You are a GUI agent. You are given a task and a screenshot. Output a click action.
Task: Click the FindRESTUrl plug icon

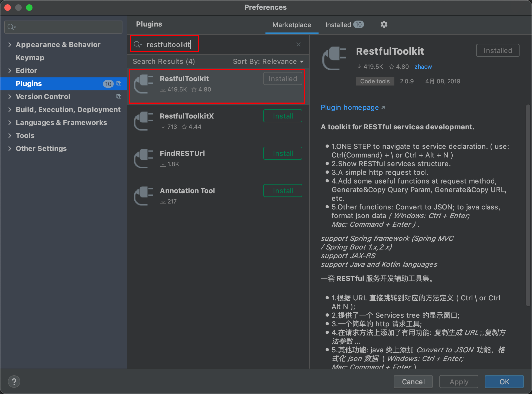144,159
